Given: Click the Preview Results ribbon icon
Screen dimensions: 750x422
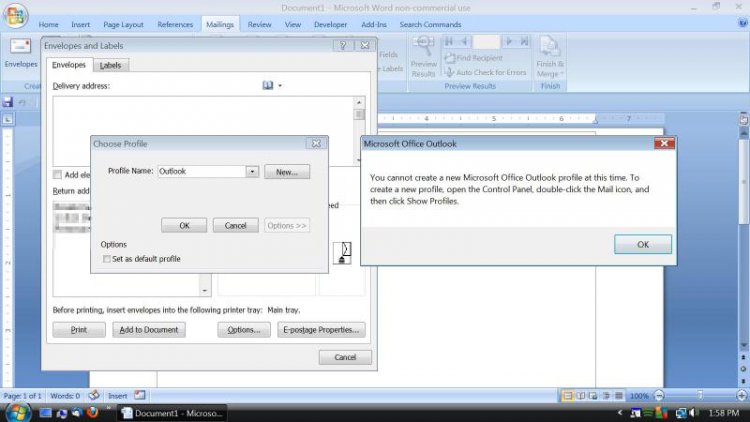Looking at the screenshot, I should click(424, 56).
